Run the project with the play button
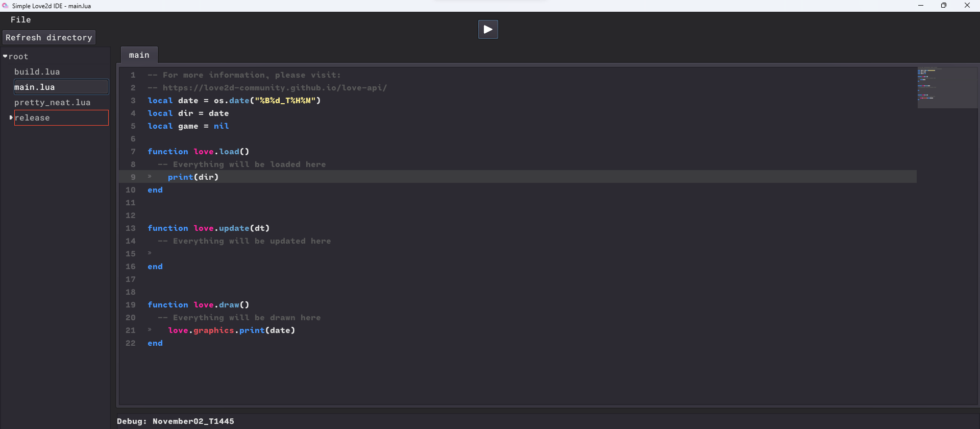Viewport: 980px width, 429px height. coord(488,29)
